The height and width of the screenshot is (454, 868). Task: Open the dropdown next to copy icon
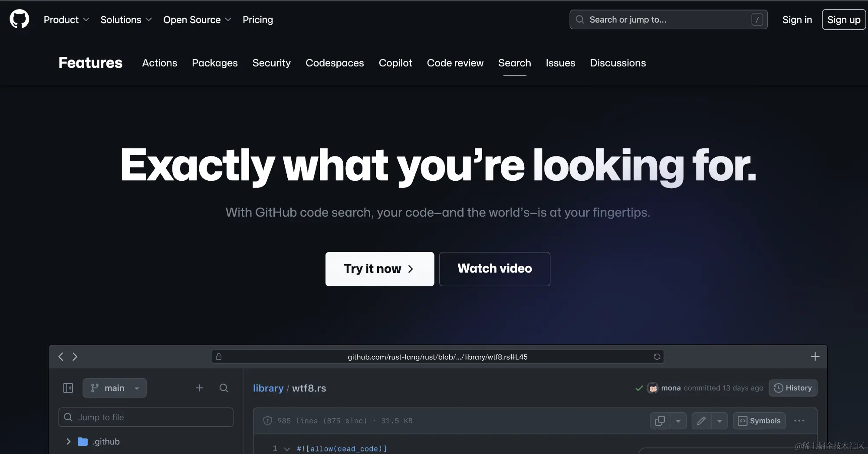click(678, 421)
